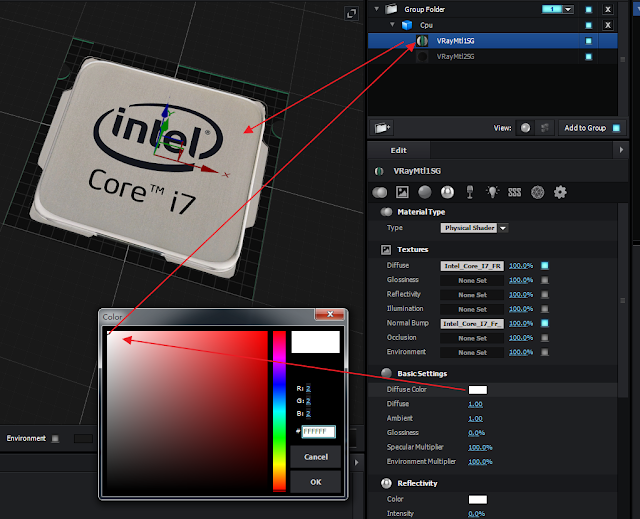Open the Occlusion None Set texture slot
640x519 pixels.
[x=472, y=338]
